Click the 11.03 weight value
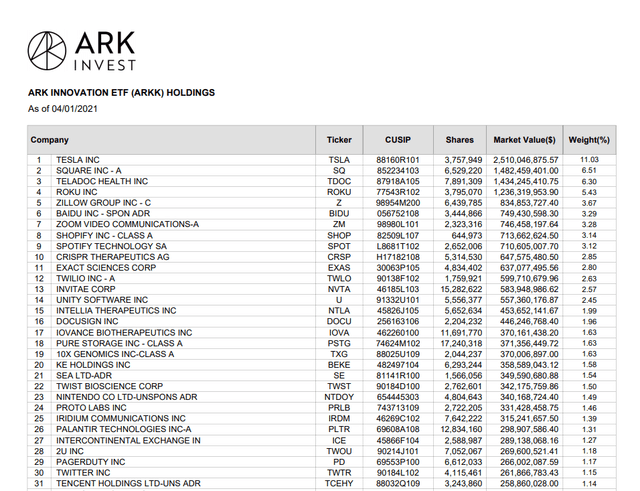Image resolution: width=640 pixels, height=491 pixels. pos(589,160)
